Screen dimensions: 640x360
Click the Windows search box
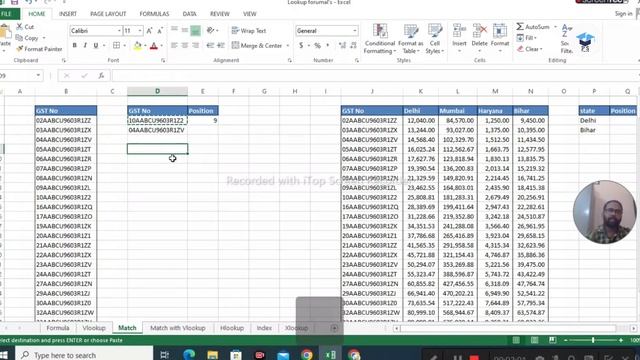tap(85, 355)
